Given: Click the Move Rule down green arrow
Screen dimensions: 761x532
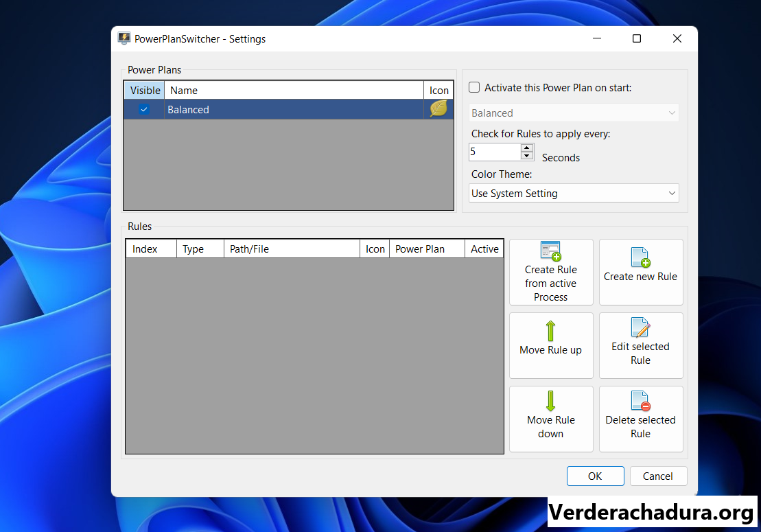Looking at the screenshot, I should click(x=550, y=401).
